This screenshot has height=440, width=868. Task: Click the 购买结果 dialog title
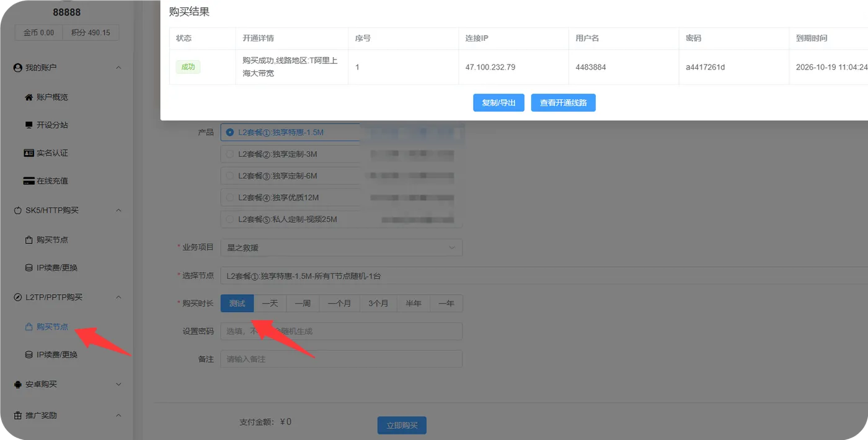(189, 12)
